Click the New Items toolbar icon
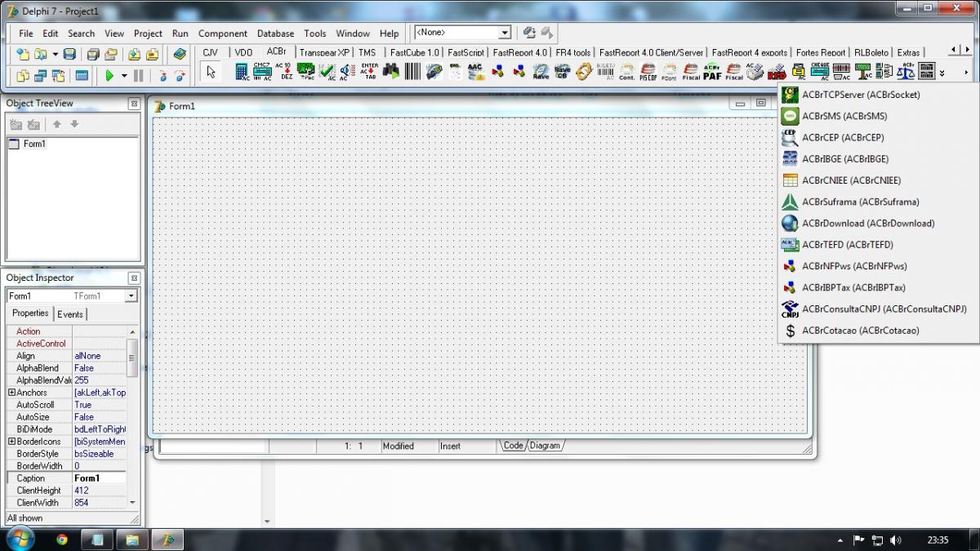Screen dimensions: 980x551 (22, 54)
